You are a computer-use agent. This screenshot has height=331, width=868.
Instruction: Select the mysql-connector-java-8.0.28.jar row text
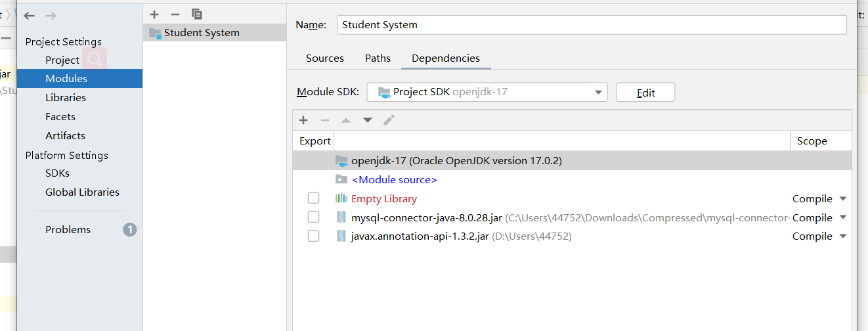[427, 218]
